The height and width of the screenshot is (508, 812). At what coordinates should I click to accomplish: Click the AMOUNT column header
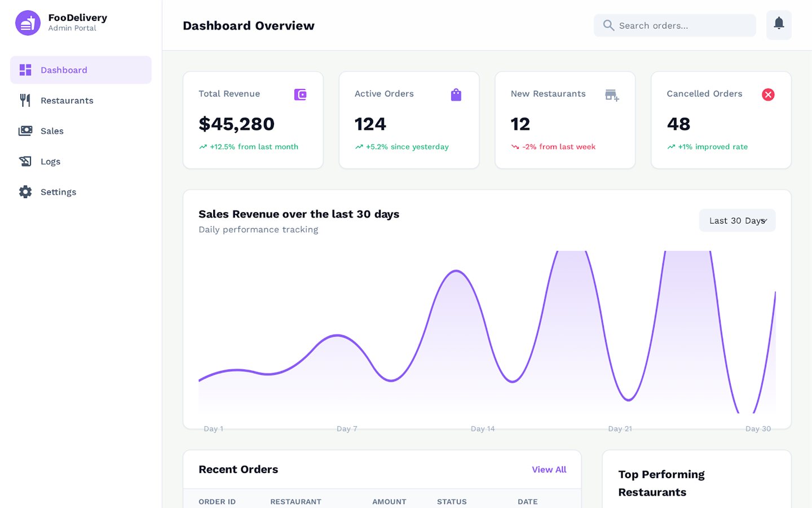pos(389,502)
